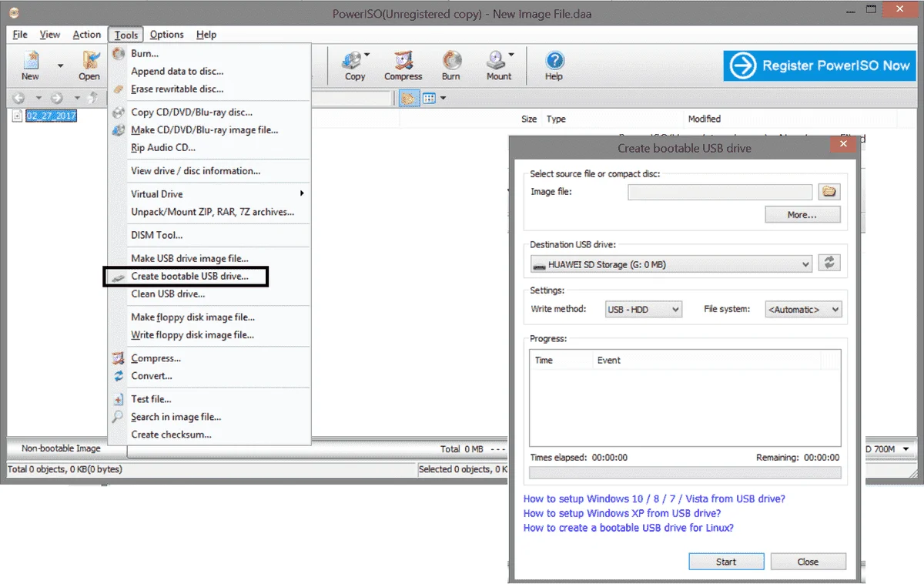Image resolution: width=924 pixels, height=584 pixels.
Task: Open bootable USB drive for Linux link
Action: (628, 528)
